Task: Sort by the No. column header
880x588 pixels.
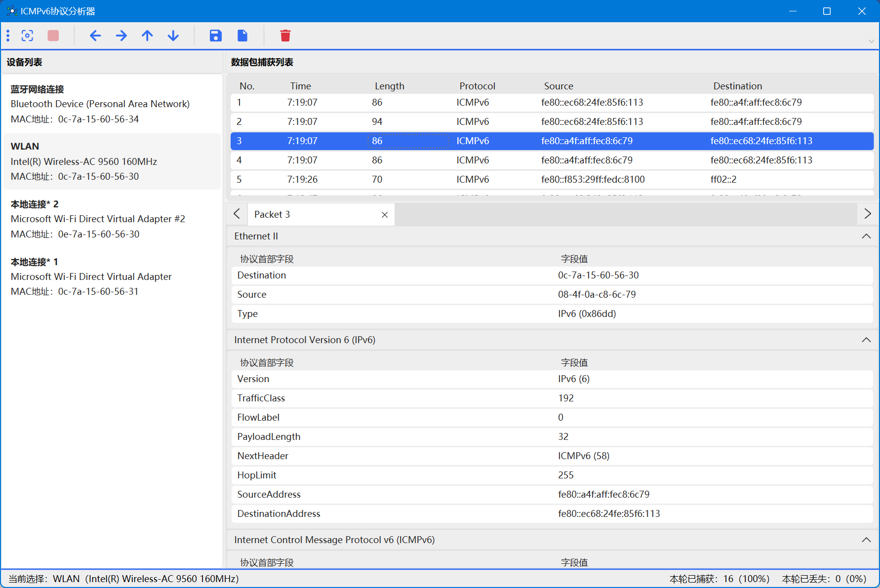Action: click(x=247, y=86)
